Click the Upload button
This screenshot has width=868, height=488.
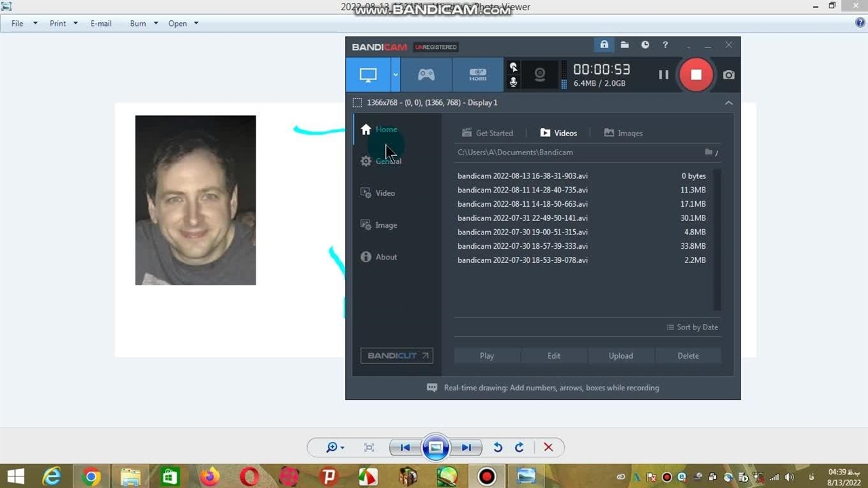[x=620, y=356]
